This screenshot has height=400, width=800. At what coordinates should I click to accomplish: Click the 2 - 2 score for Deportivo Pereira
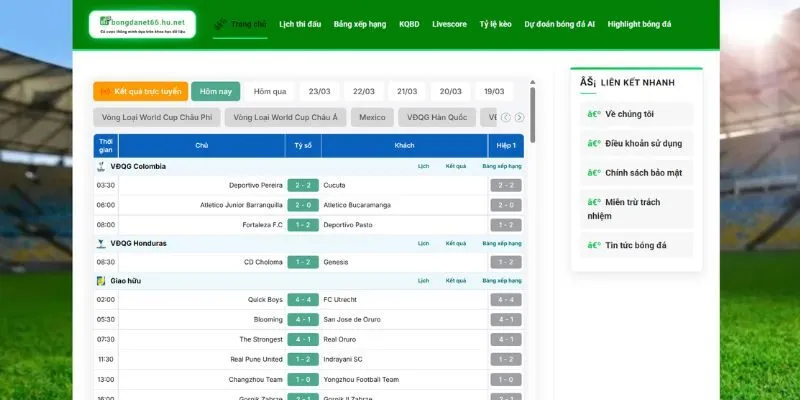point(303,185)
